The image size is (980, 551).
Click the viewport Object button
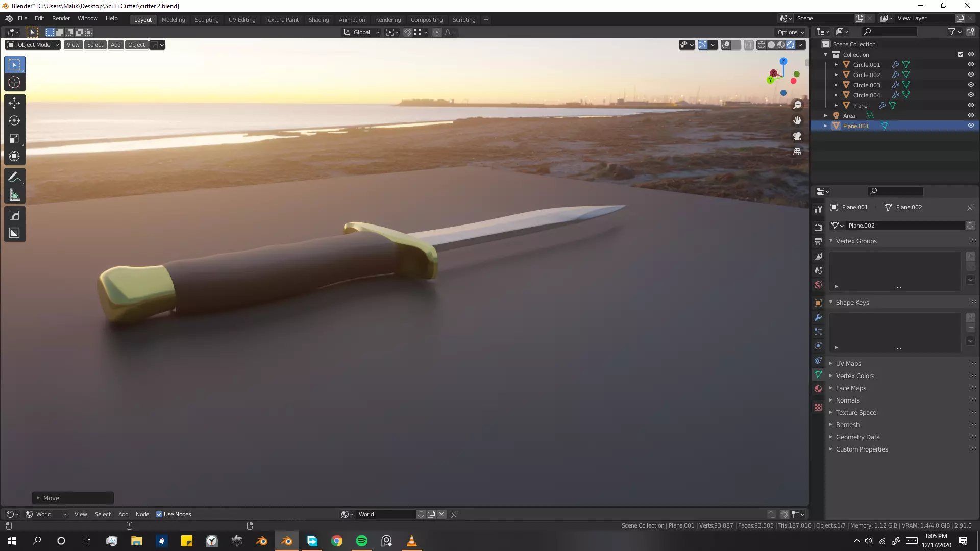pos(136,45)
